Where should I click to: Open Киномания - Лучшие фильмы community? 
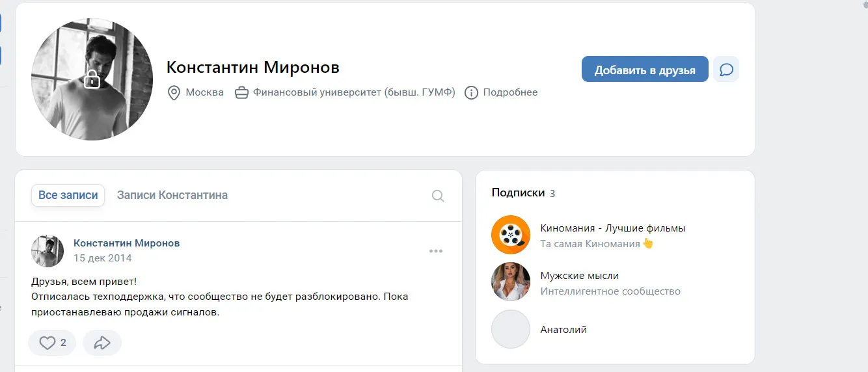tap(613, 228)
